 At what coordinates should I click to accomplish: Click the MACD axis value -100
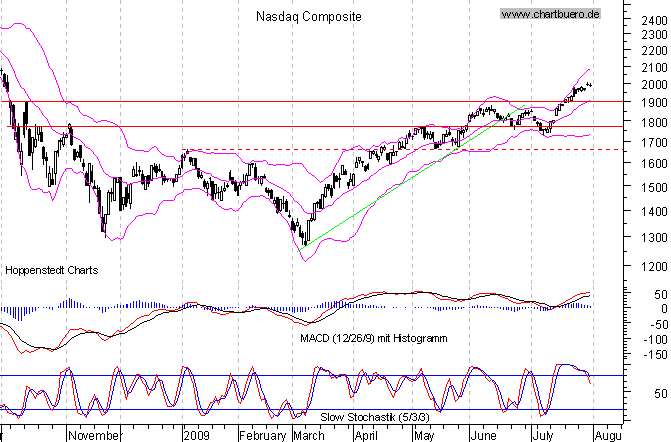click(655, 340)
